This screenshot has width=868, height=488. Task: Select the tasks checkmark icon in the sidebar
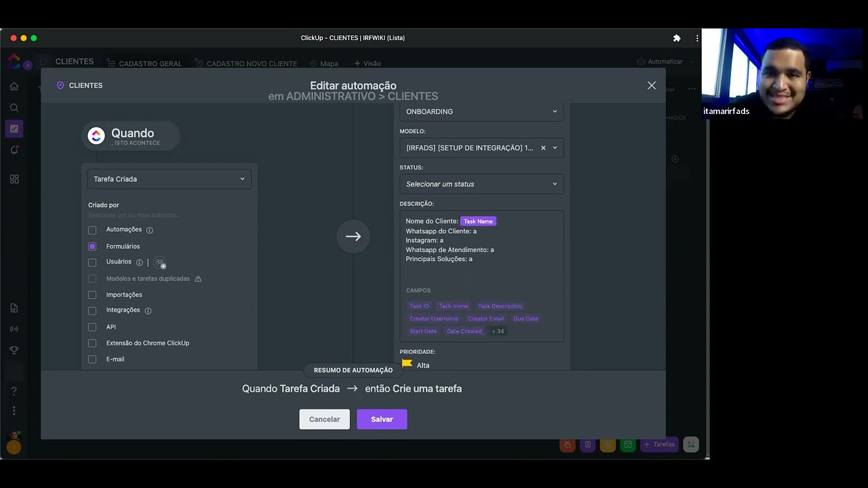point(14,129)
